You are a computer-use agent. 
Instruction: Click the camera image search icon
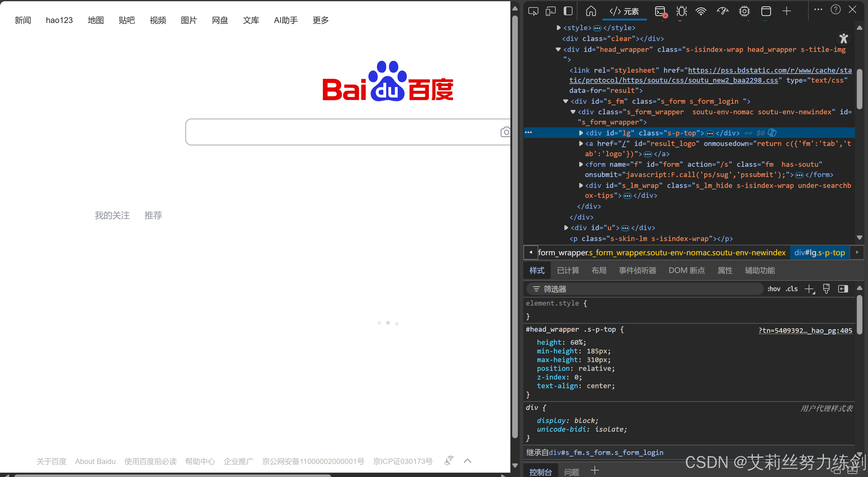tap(505, 132)
